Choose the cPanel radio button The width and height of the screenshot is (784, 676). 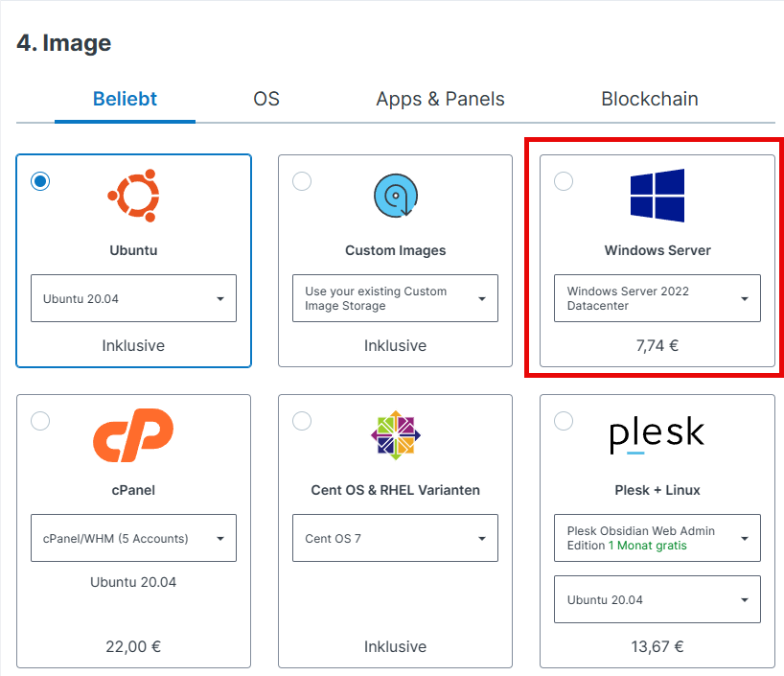tap(40, 421)
